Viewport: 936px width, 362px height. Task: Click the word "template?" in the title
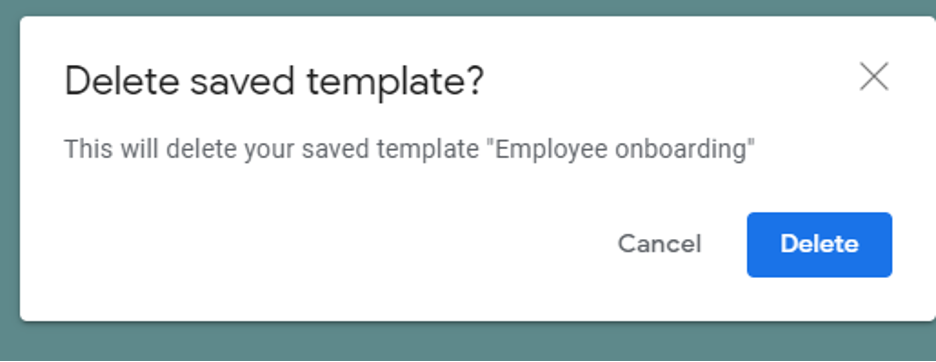click(x=395, y=82)
